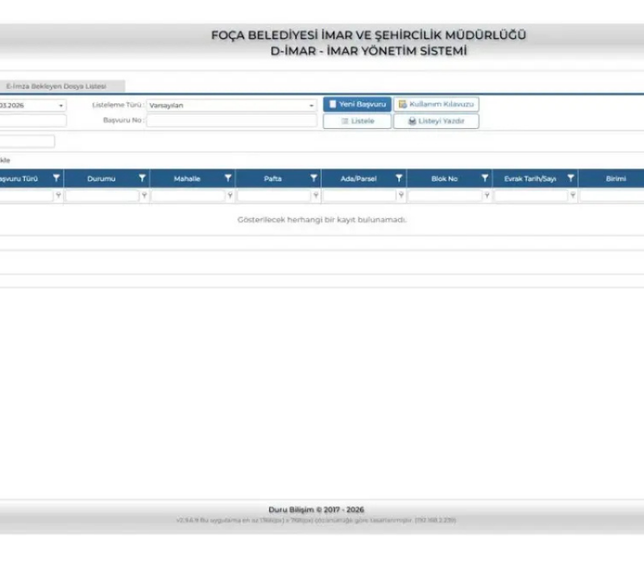
Task: Open filter menu for Mahalle column
Action: tap(228, 178)
